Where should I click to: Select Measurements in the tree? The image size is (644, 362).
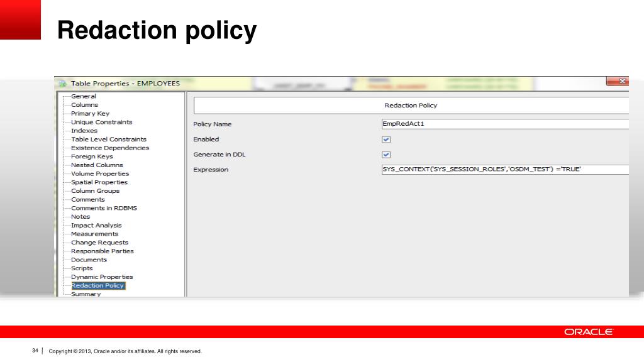(94, 234)
